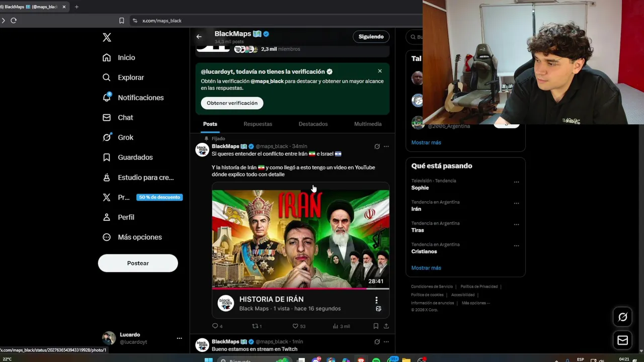Click the 2,3 mil miembros text
644x362 pixels.
[x=280, y=49]
